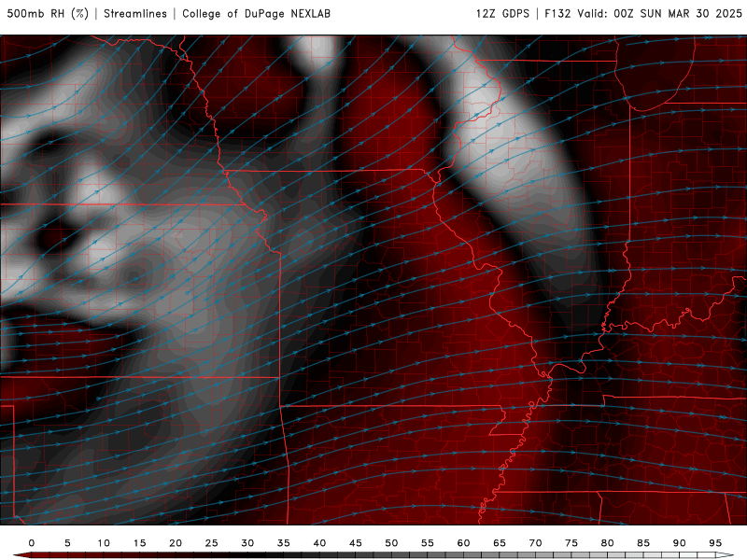Select the "Streamlines" label in the header
747x560 pixels.
pyautogui.click(x=135, y=14)
